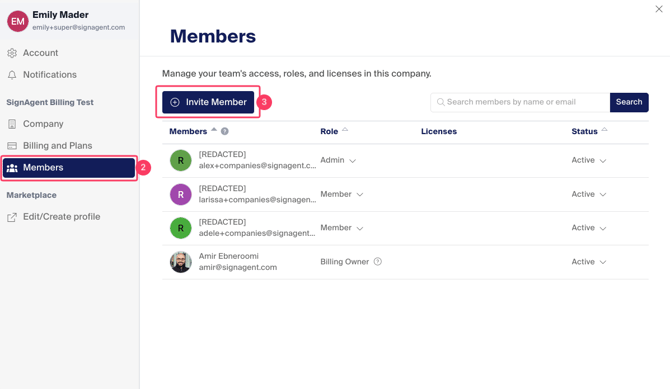Open Member role dropdown for adele

click(342, 228)
